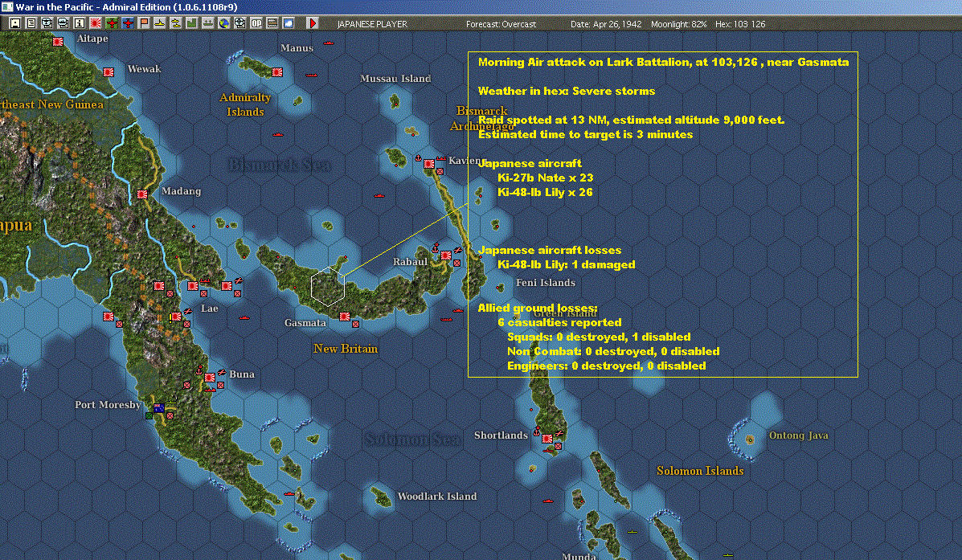Viewport: 962px width, 560px height.
Task: Select the Japanese base flag at Kavieng
Action: point(429,164)
